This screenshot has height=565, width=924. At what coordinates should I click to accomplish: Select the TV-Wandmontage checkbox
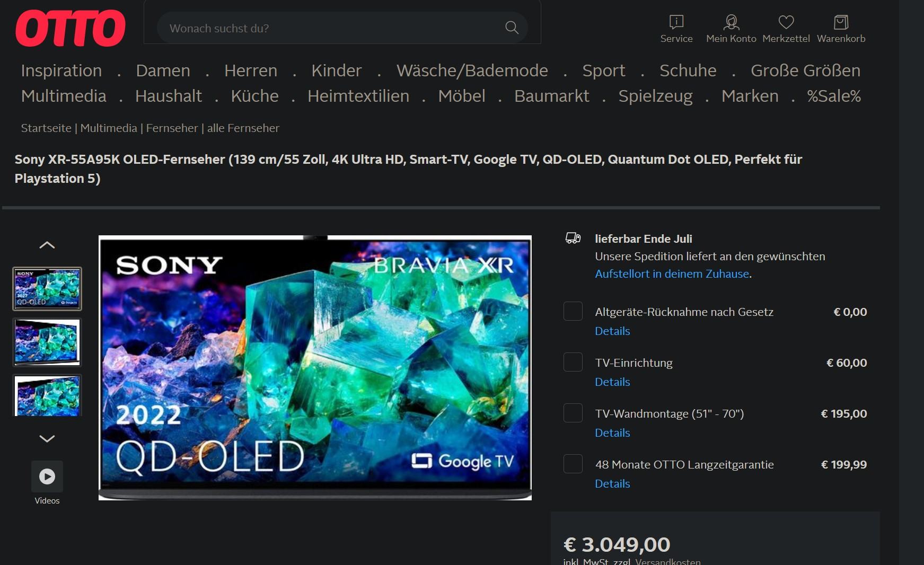tap(573, 413)
